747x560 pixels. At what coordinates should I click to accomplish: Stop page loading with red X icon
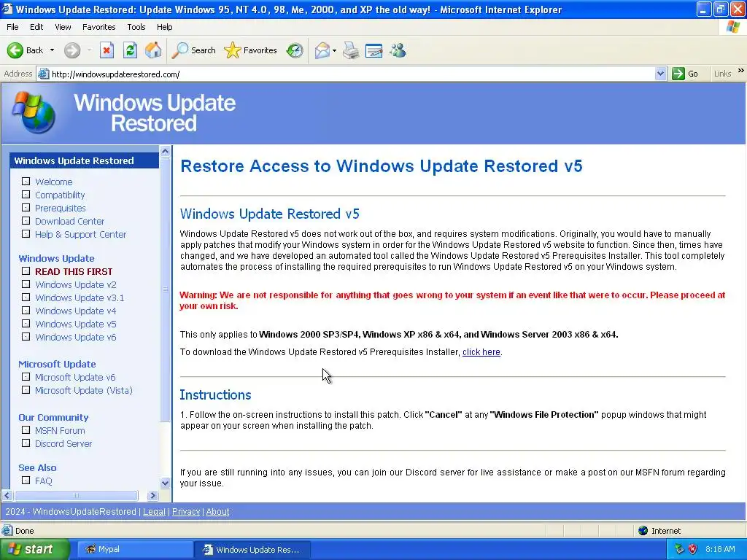[x=107, y=50]
